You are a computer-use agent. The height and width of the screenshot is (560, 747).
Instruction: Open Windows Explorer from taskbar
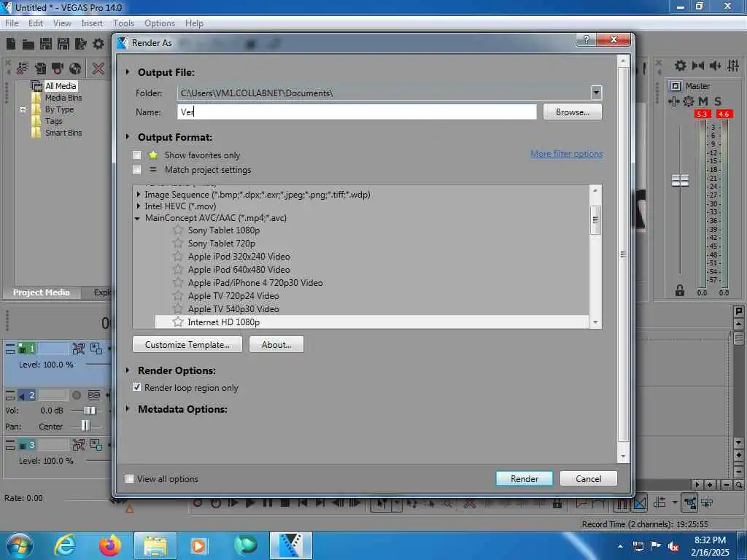coord(155,545)
